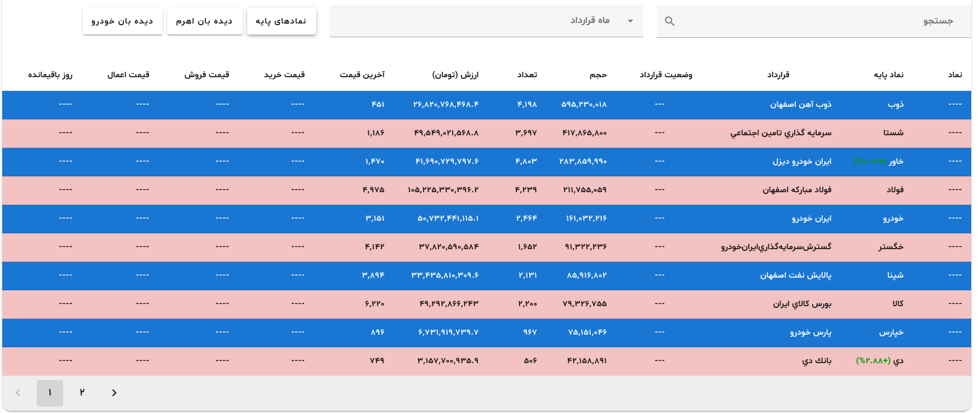Click پارس خودرو contract name

[x=811, y=332]
